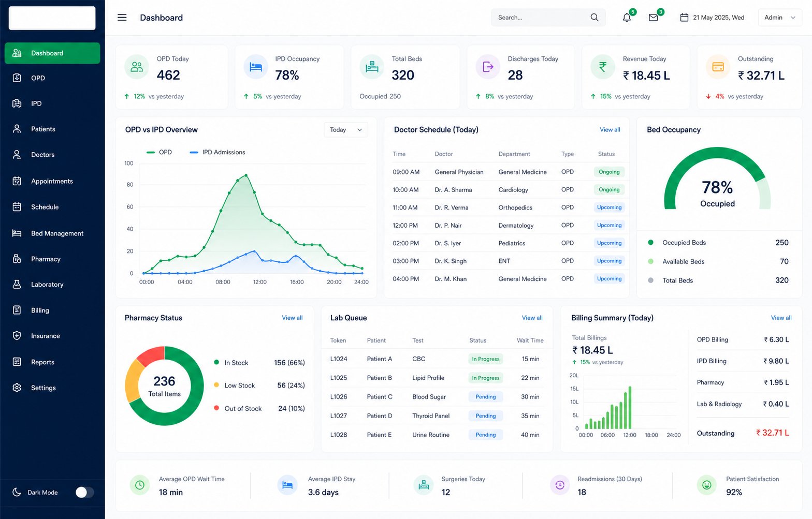Click the Pharmacy donut chart
This screenshot has width=812, height=519.
164,386
